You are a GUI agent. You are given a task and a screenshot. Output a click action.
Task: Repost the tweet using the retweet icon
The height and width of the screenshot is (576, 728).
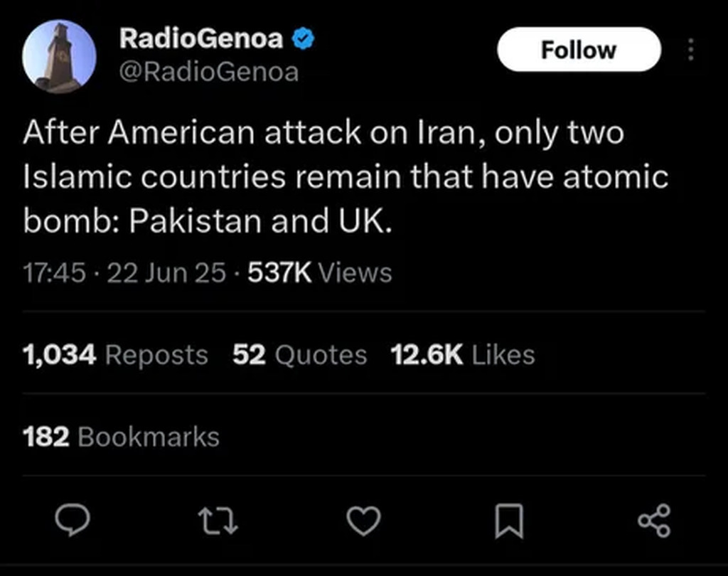[x=218, y=521]
